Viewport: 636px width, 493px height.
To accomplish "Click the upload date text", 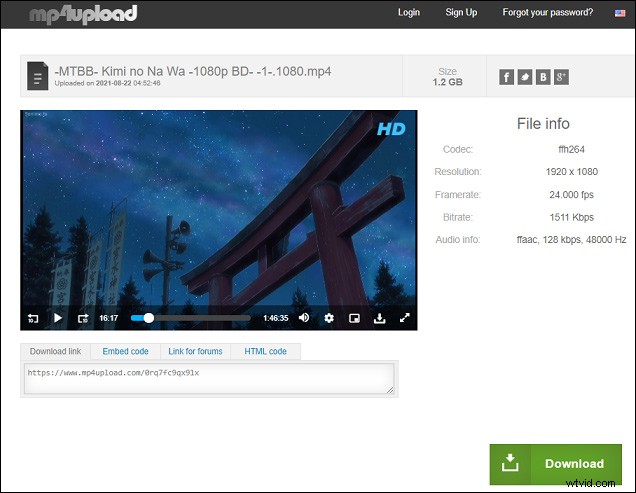I will click(107, 83).
